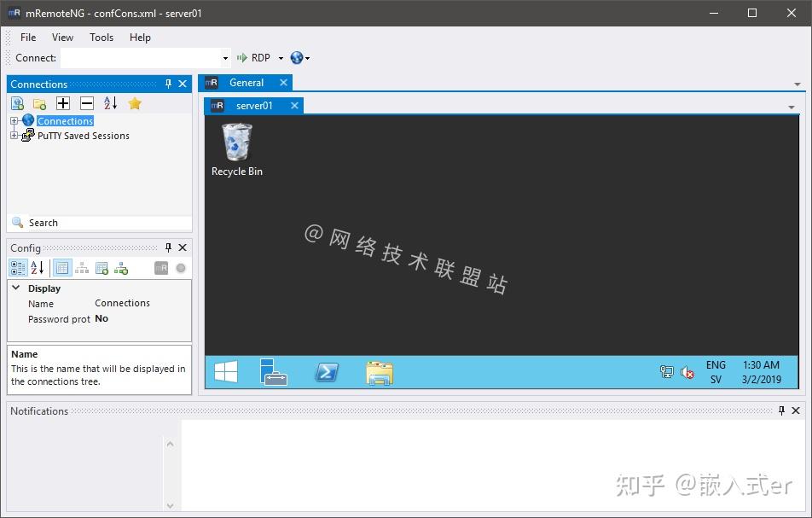Screen dimensions: 812x518
Task: Collapse all tree items with the minus button
Action: [x=87, y=102]
